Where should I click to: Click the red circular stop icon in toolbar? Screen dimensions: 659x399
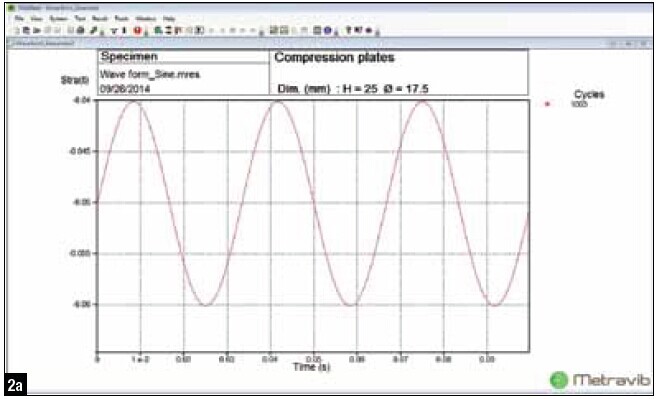137,30
